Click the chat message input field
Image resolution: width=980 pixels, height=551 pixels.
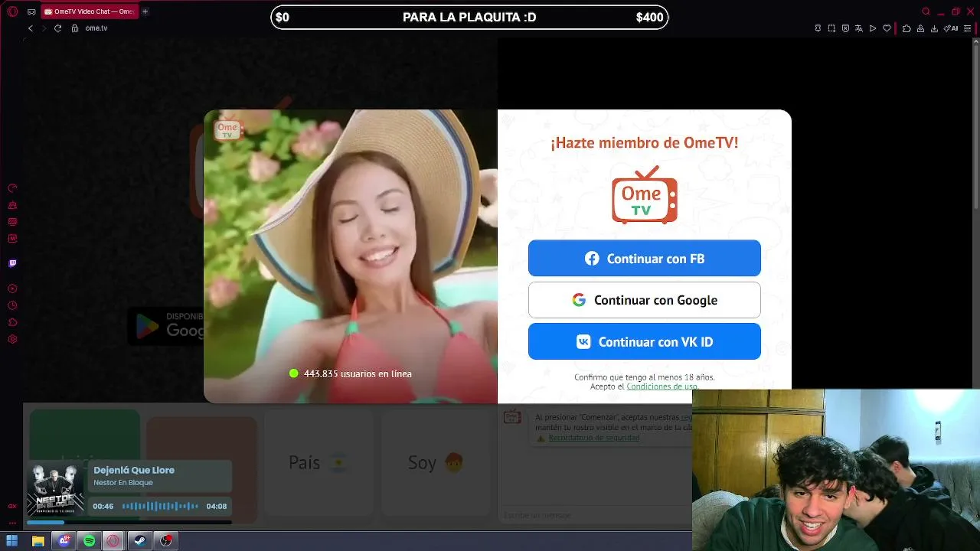click(x=596, y=515)
